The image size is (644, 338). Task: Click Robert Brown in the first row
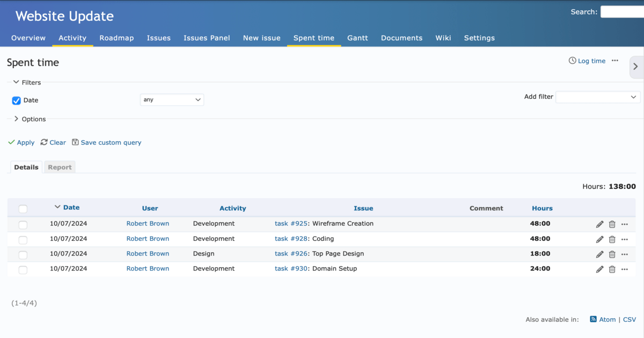[x=148, y=223]
